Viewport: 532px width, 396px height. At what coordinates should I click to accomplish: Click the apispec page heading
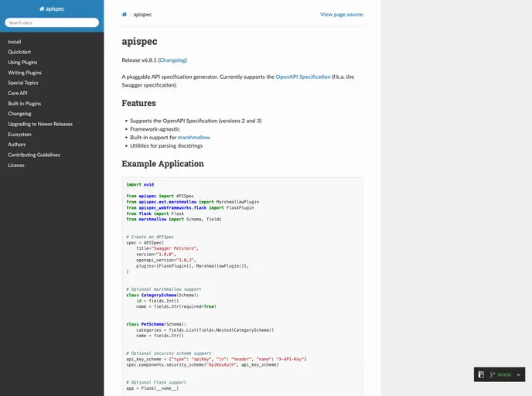tap(139, 42)
